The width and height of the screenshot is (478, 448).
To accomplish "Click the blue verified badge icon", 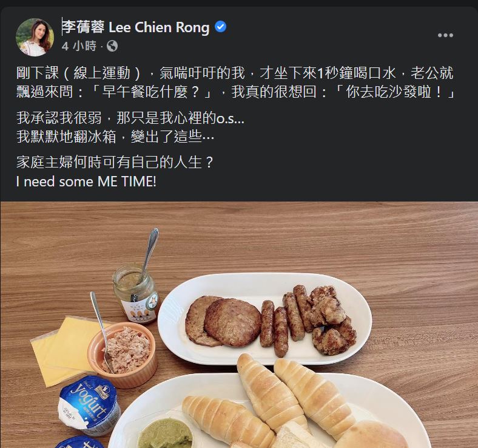I will pyautogui.click(x=221, y=27).
